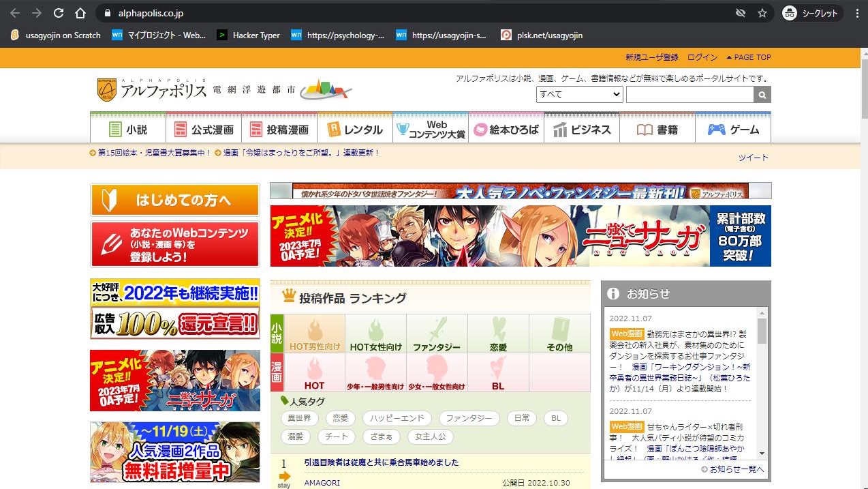
Task: Click the 新規ユーザ登録 link
Action: (652, 57)
